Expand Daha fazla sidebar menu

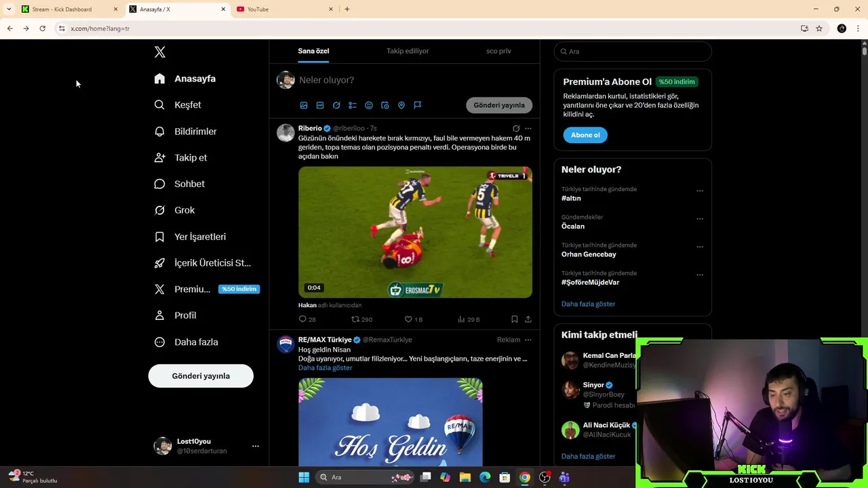[186, 342]
